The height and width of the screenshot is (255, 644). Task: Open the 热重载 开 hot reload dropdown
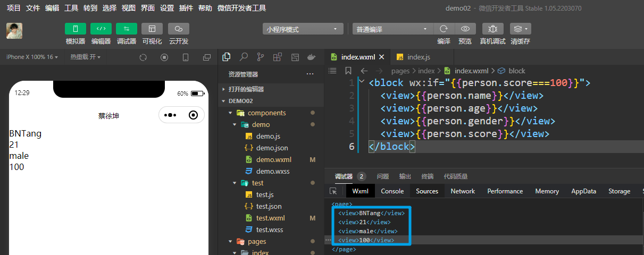(85, 57)
